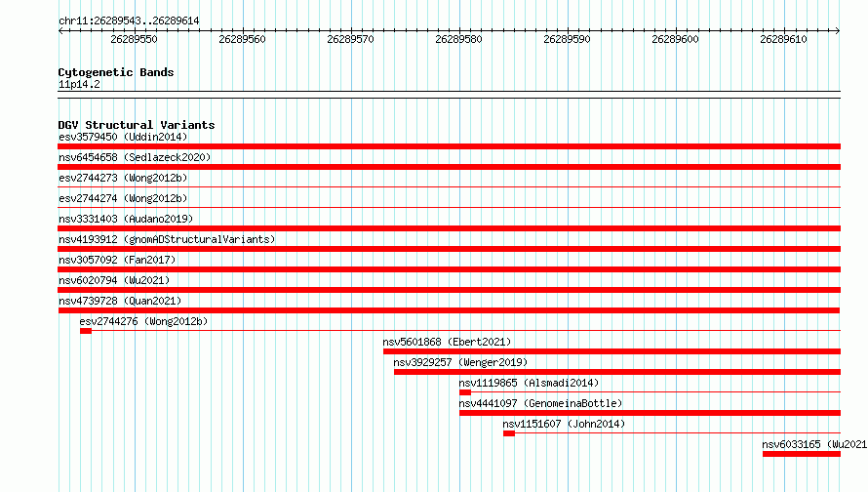Click the red bar under nsv6020794
868x492 pixels.
(449, 290)
